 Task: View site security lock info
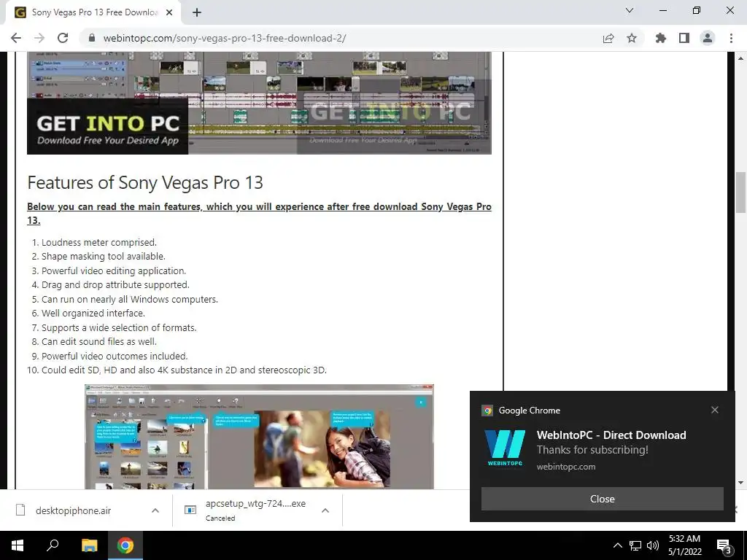point(93,38)
